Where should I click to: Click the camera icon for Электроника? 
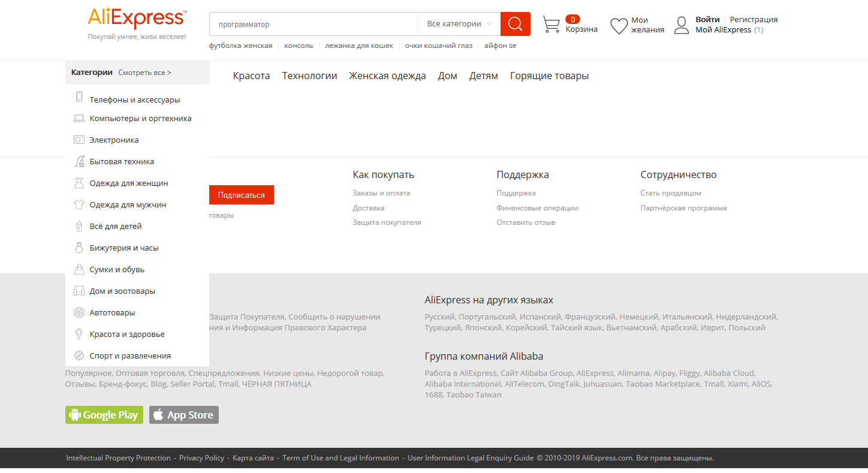(x=79, y=140)
